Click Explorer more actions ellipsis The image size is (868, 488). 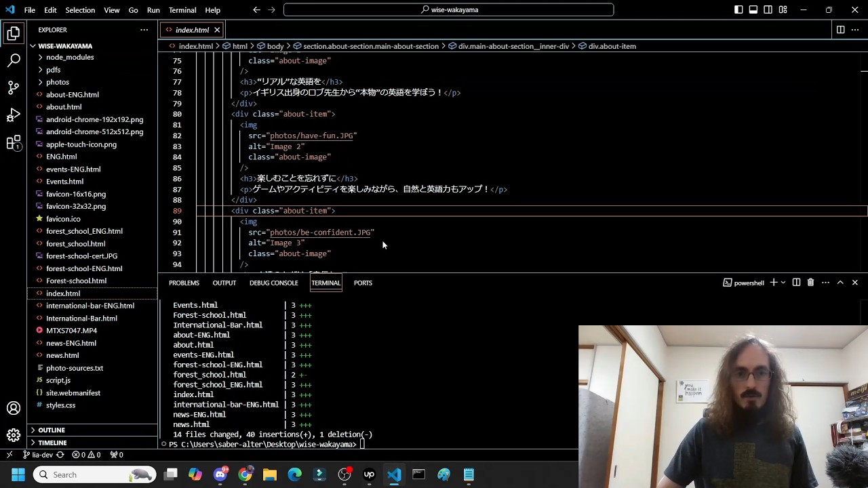144,30
